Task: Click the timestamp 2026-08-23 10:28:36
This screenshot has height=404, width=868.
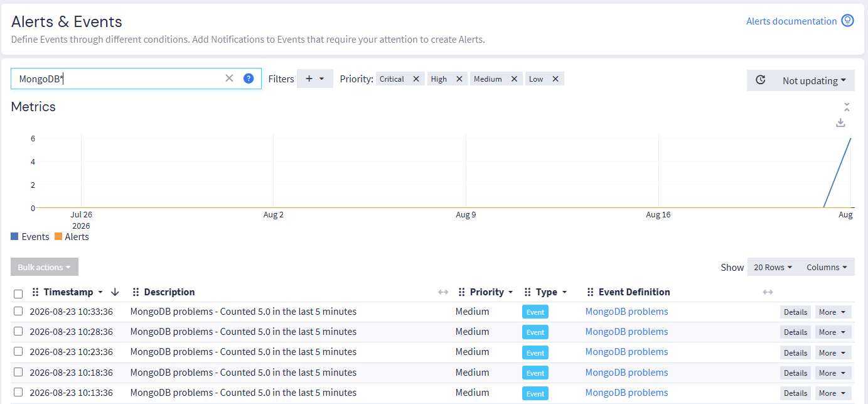Action: (x=71, y=331)
